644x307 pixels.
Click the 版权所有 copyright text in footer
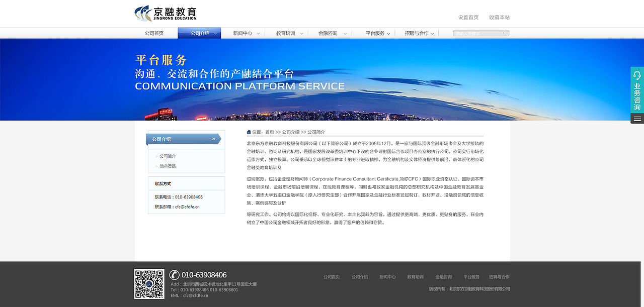(x=469, y=289)
